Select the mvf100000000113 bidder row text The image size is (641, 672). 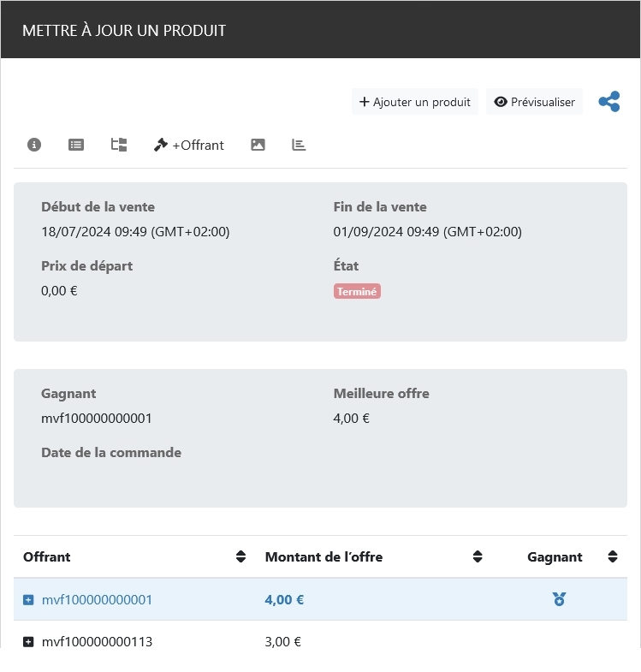(97, 642)
